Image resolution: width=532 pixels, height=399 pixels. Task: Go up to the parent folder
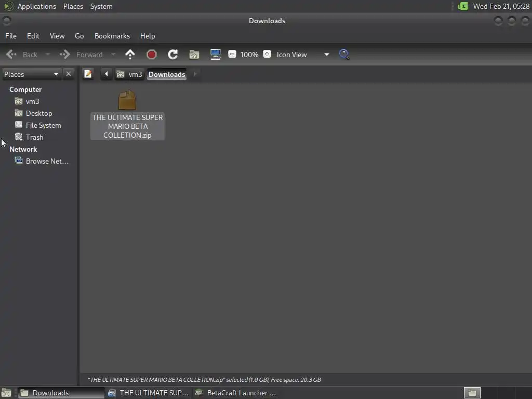point(130,54)
